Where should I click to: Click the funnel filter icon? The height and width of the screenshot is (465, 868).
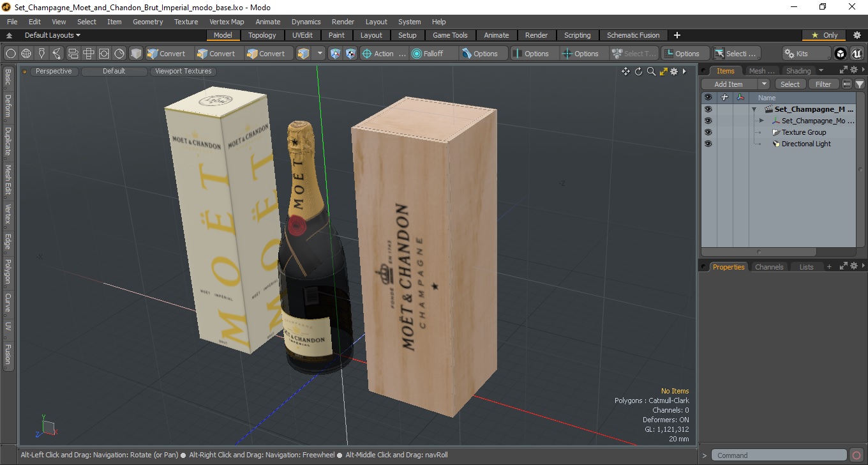pyautogui.click(x=860, y=84)
